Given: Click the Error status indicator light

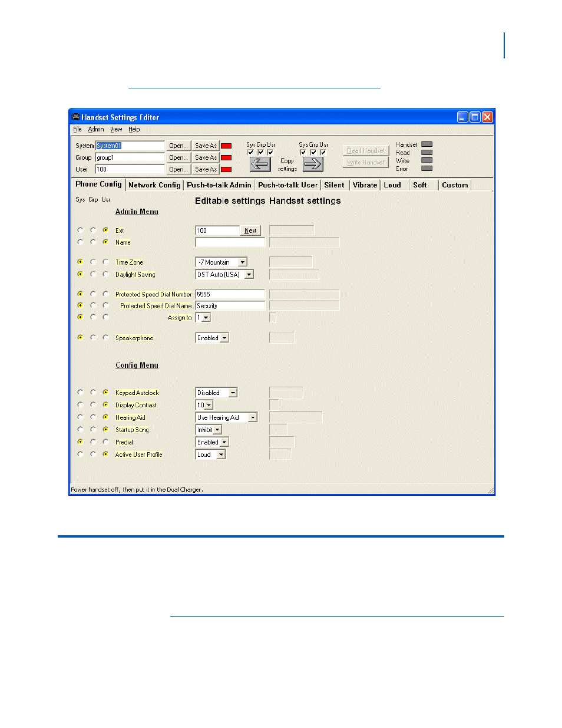Looking at the screenshot, I should coord(427,169).
